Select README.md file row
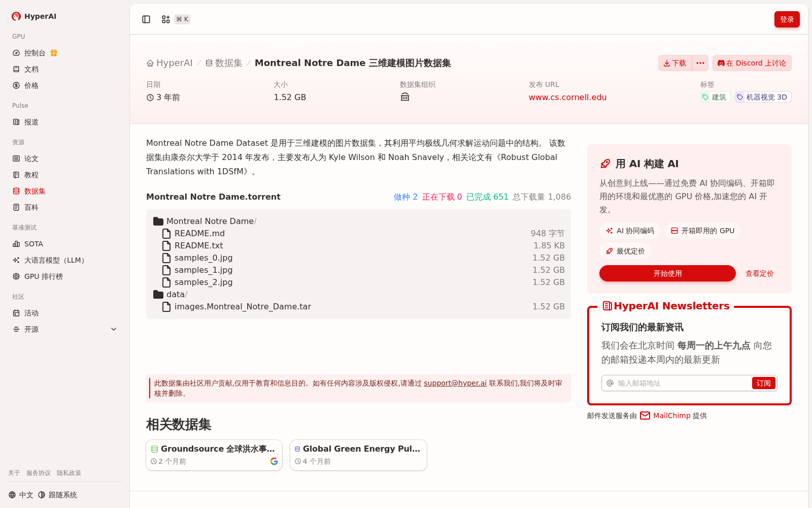 pyautogui.click(x=358, y=234)
